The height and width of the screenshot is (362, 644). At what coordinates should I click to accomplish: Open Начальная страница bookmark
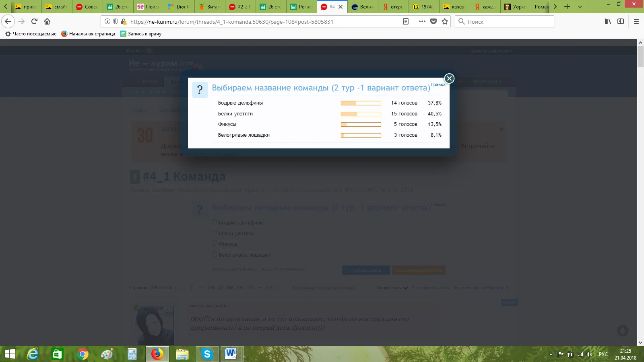point(88,34)
